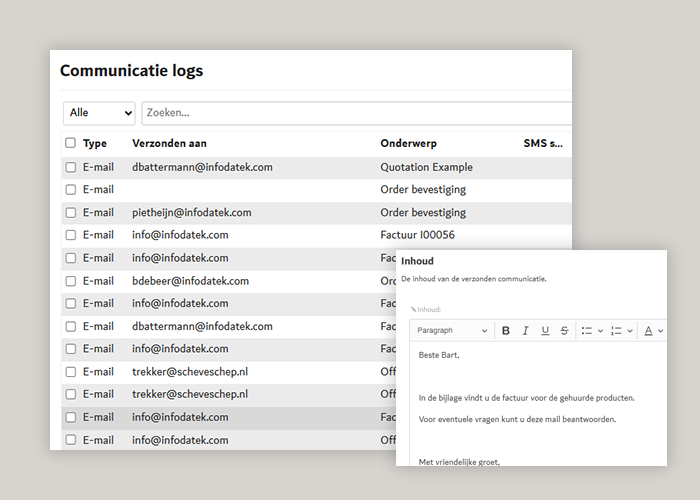Screen dimensions: 700x500
Task: Click the 'Voor eventuele vragen' line
Action: pyautogui.click(x=517, y=419)
